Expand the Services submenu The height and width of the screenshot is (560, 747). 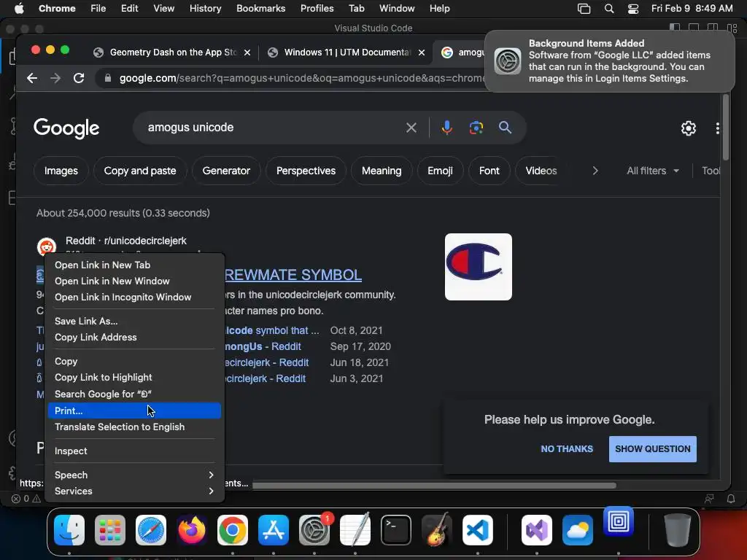pyautogui.click(x=134, y=491)
